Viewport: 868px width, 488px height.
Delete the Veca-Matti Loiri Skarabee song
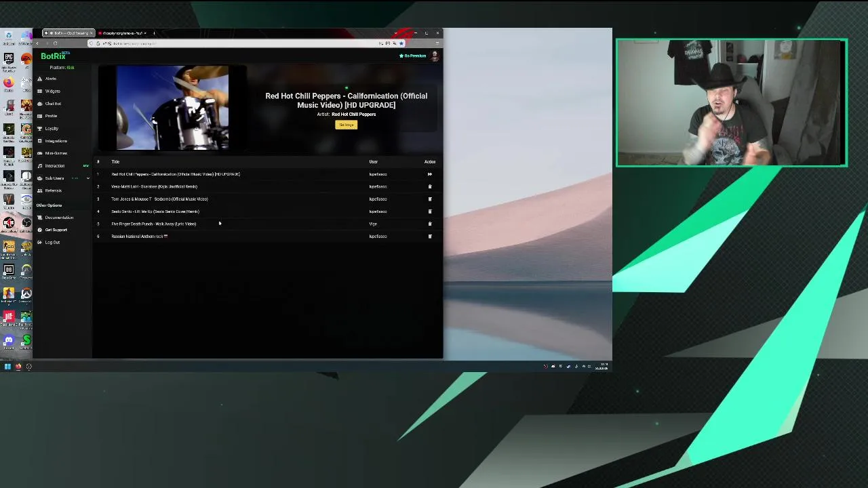(429, 186)
